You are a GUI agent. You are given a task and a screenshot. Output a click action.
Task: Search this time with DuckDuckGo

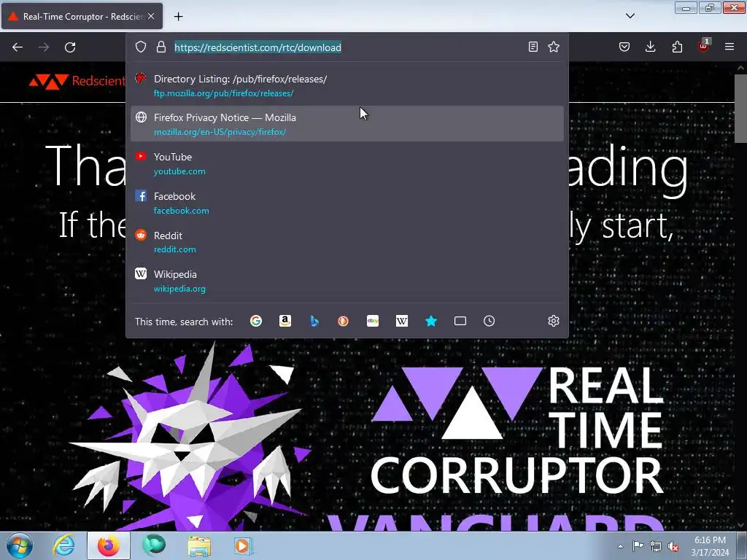(x=343, y=321)
